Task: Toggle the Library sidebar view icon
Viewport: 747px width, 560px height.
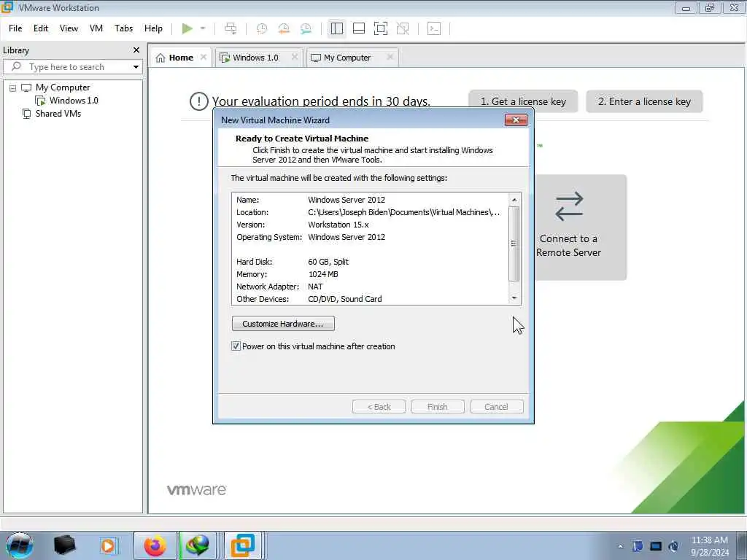Action: [337, 28]
